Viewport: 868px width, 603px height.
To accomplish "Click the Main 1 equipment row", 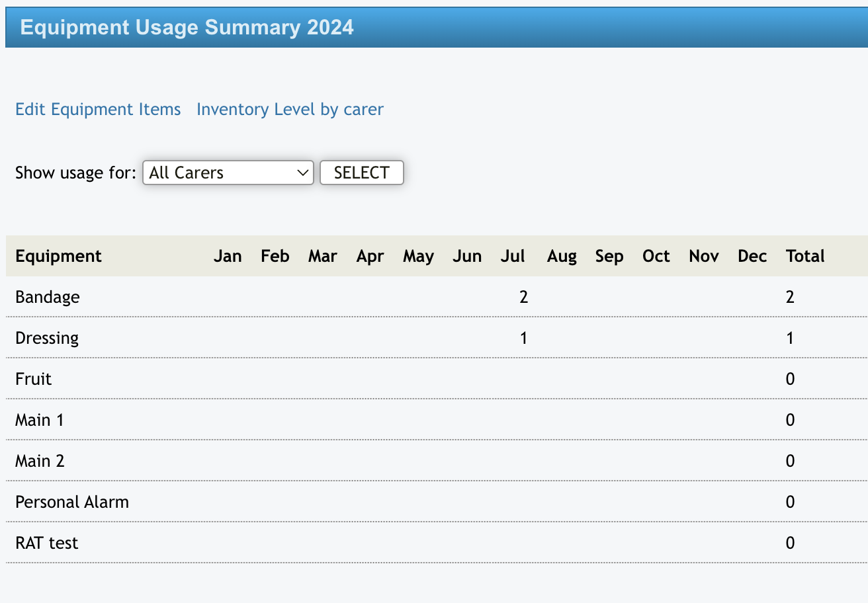I will (x=40, y=420).
